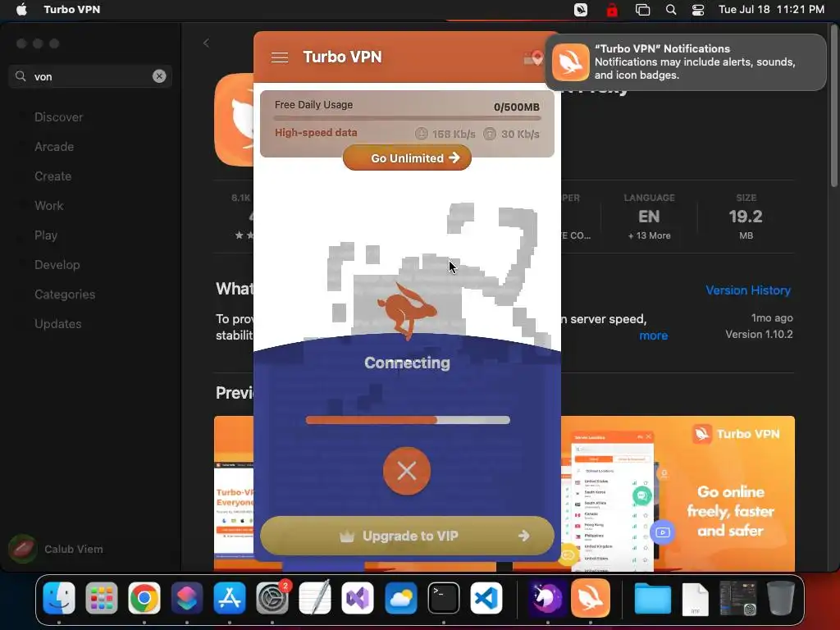This screenshot has width=840, height=630.
Task: Click the 19.2 MB size cell
Action: [x=746, y=217]
